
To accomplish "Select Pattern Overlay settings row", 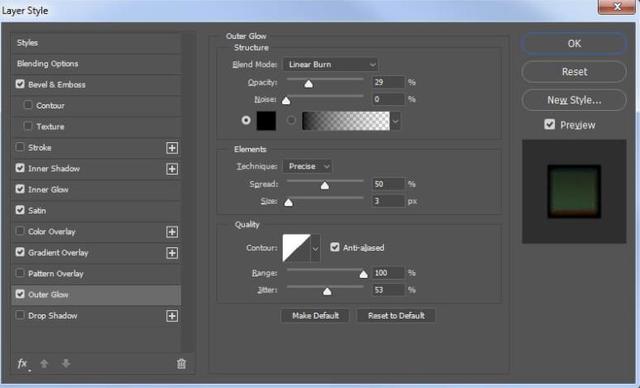I will 96,273.
